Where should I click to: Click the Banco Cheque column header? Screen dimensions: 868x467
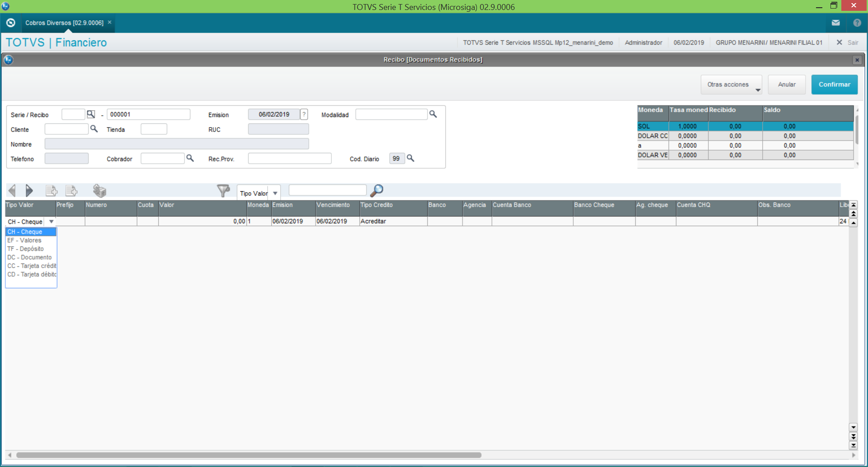[604, 208]
